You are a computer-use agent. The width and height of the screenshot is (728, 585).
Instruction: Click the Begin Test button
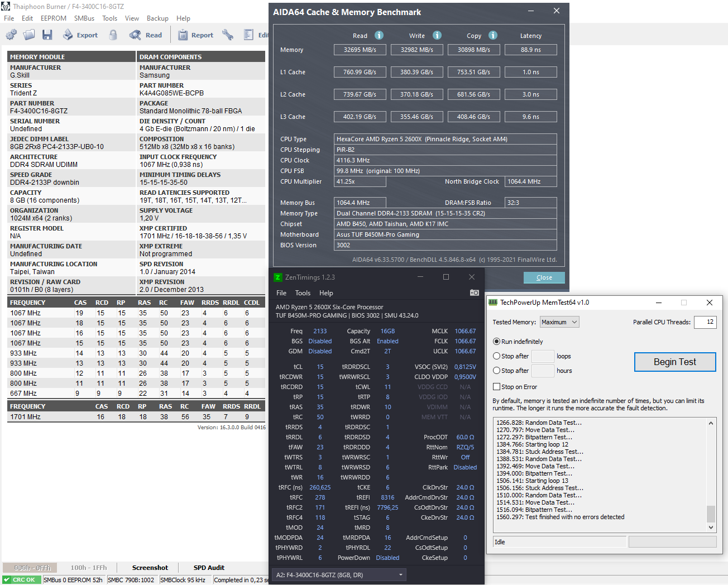pyautogui.click(x=675, y=362)
